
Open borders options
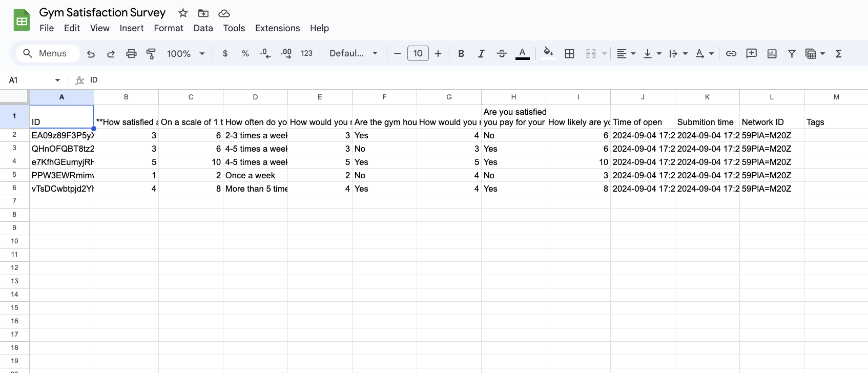(569, 53)
